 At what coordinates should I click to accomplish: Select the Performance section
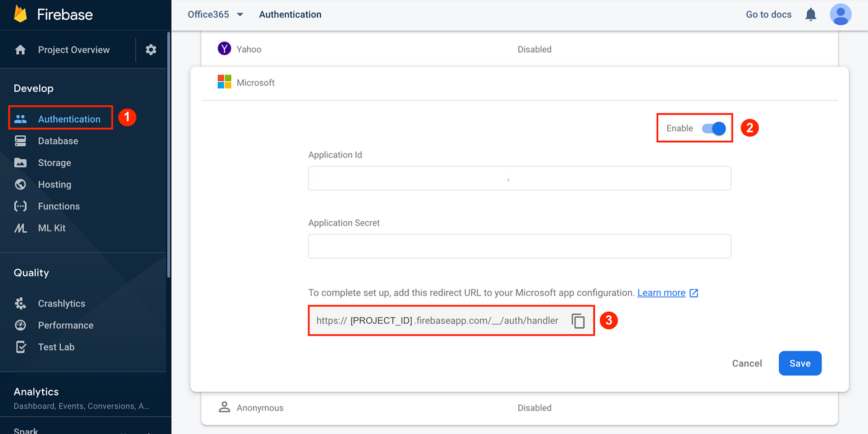click(64, 325)
